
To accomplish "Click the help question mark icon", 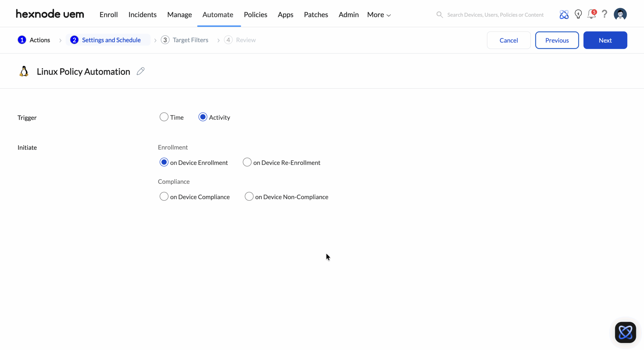I will (605, 14).
